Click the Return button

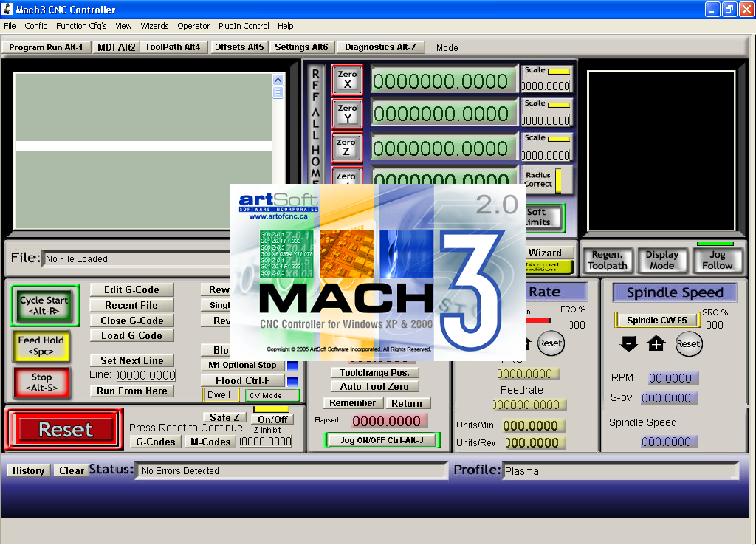click(x=407, y=403)
